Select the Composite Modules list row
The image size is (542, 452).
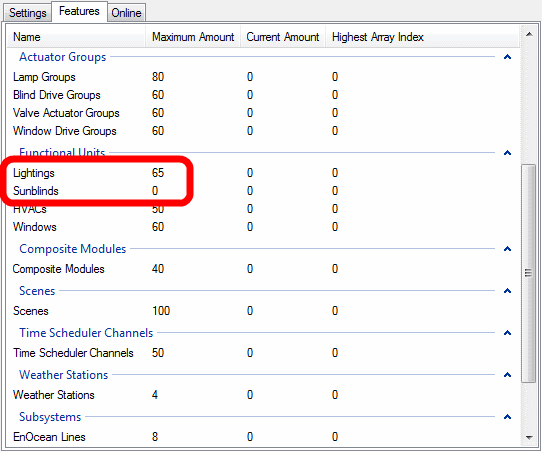click(263, 269)
